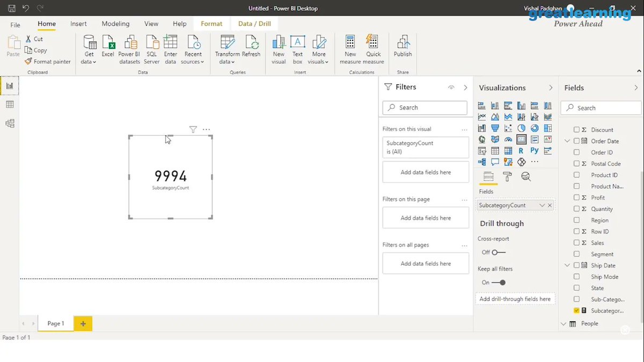Click the Fields pane Search box

pyautogui.click(x=601, y=108)
